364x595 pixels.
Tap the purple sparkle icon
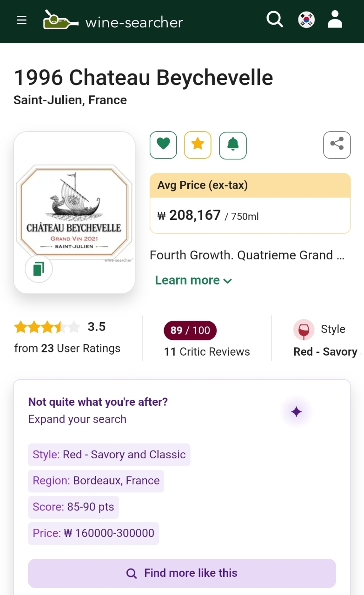(296, 412)
